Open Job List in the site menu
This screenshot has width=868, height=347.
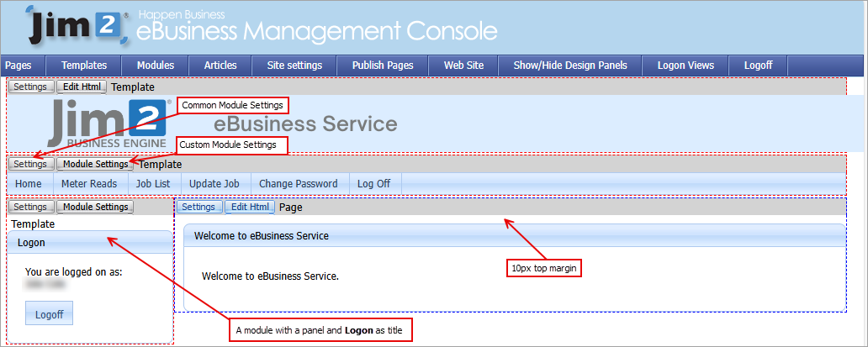[x=153, y=183]
